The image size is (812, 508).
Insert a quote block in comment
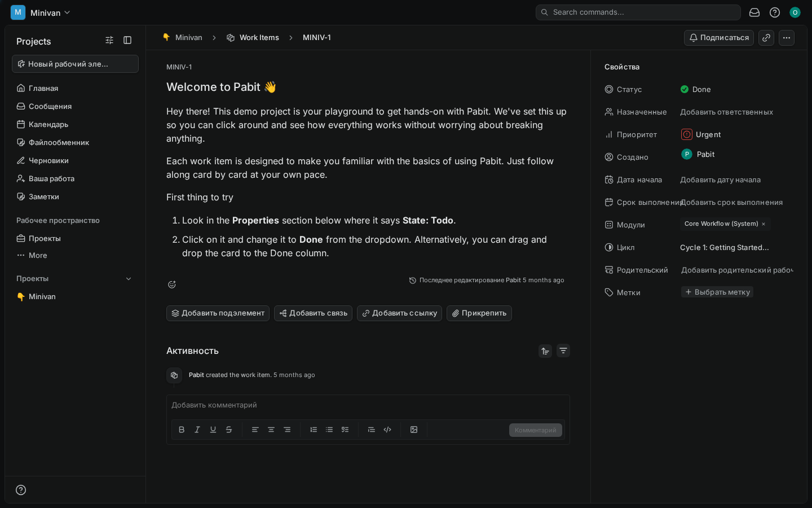371,430
